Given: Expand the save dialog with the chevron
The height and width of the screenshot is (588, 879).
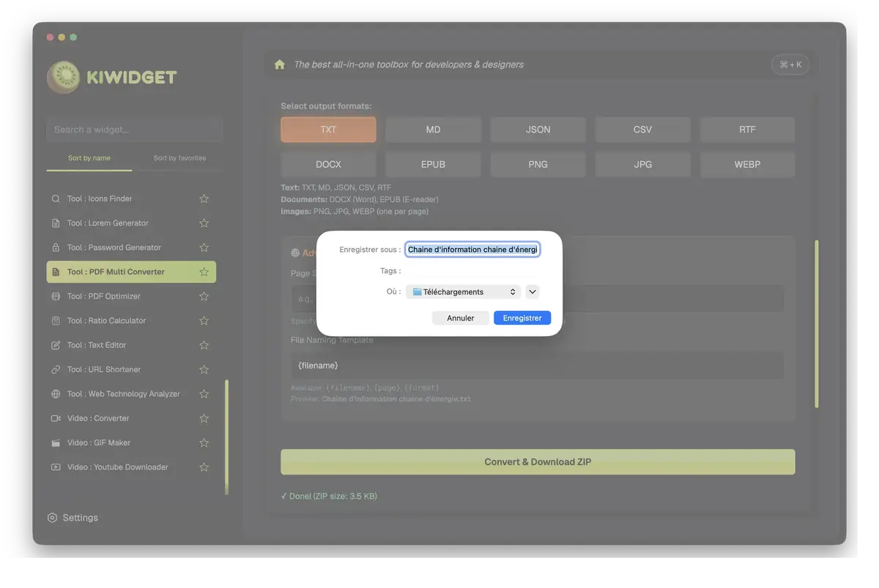Looking at the screenshot, I should (533, 291).
